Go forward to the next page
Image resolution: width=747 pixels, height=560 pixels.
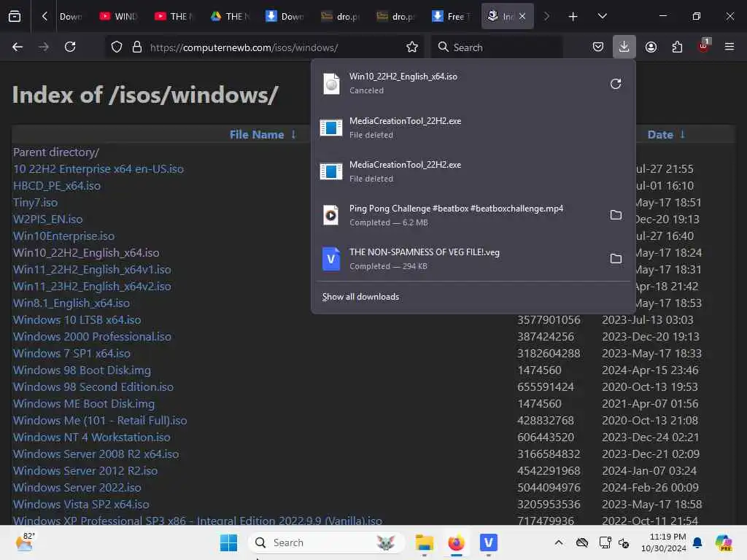pyautogui.click(x=44, y=47)
